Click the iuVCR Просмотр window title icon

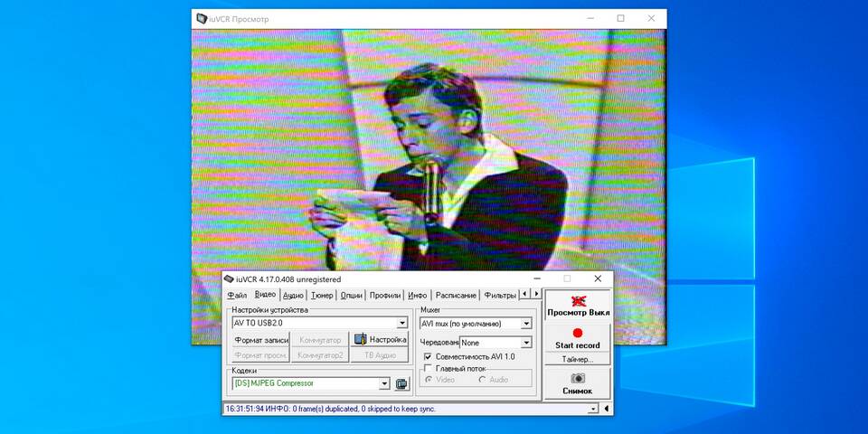(x=202, y=19)
